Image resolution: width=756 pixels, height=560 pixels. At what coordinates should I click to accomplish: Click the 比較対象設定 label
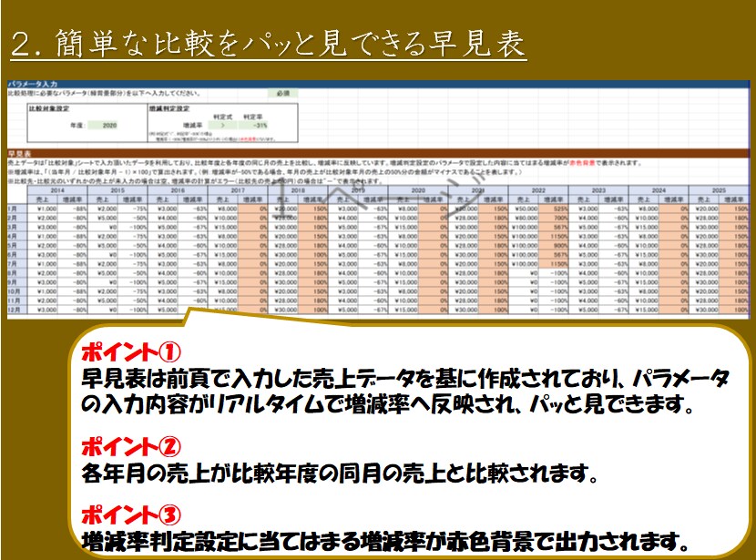coord(48,108)
